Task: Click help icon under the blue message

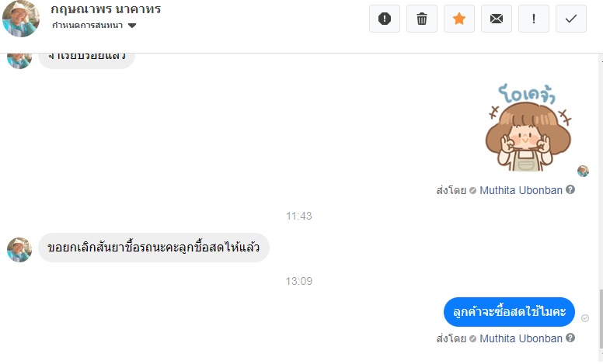Action: [x=570, y=338]
